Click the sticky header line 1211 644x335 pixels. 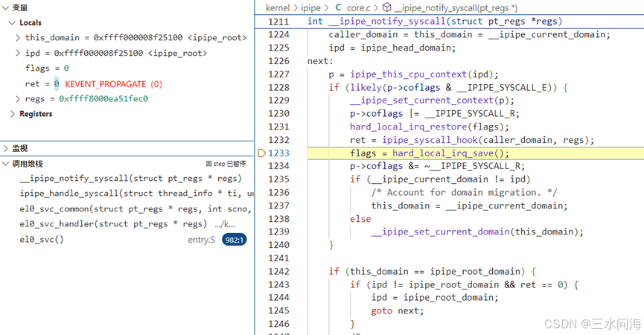(450, 22)
